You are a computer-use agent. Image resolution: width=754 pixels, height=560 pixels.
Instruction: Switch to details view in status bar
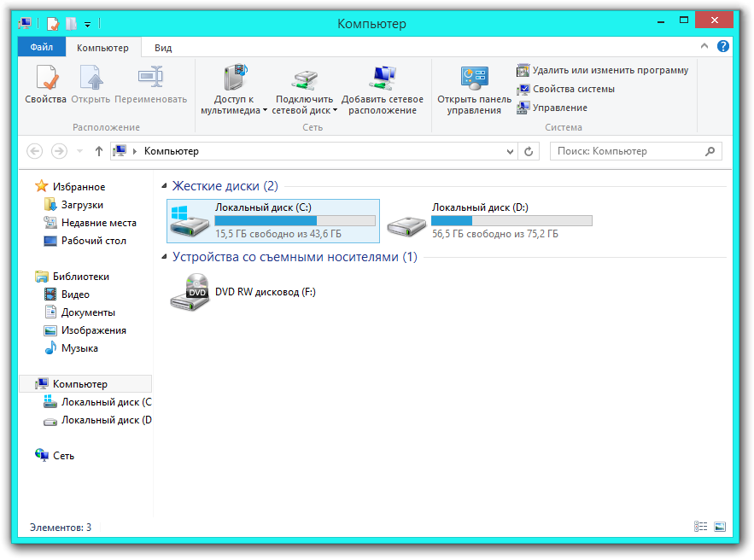coord(701,528)
